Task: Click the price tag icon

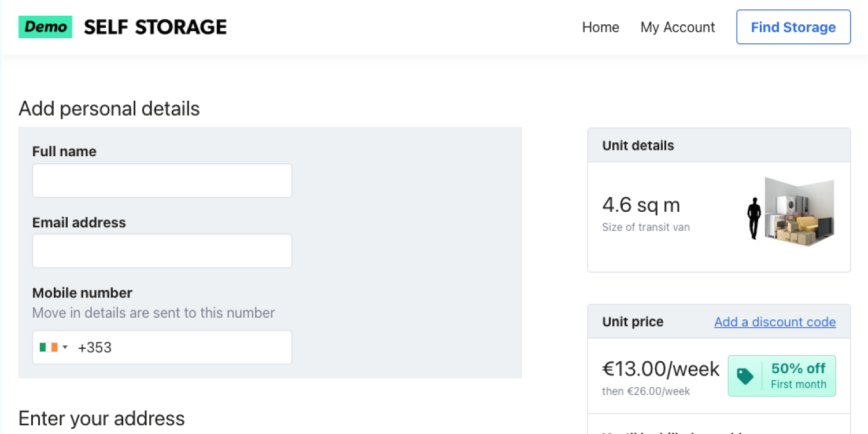Action: (x=745, y=376)
